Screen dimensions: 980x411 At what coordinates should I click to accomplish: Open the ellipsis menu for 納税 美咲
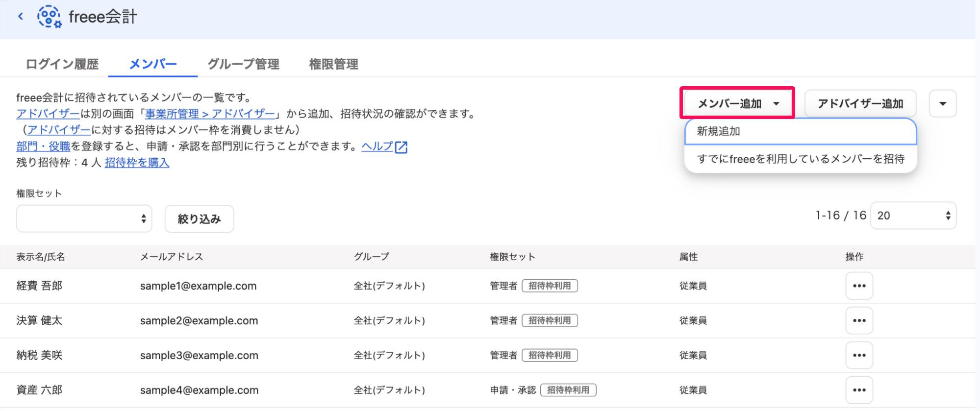(x=859, y=355)
